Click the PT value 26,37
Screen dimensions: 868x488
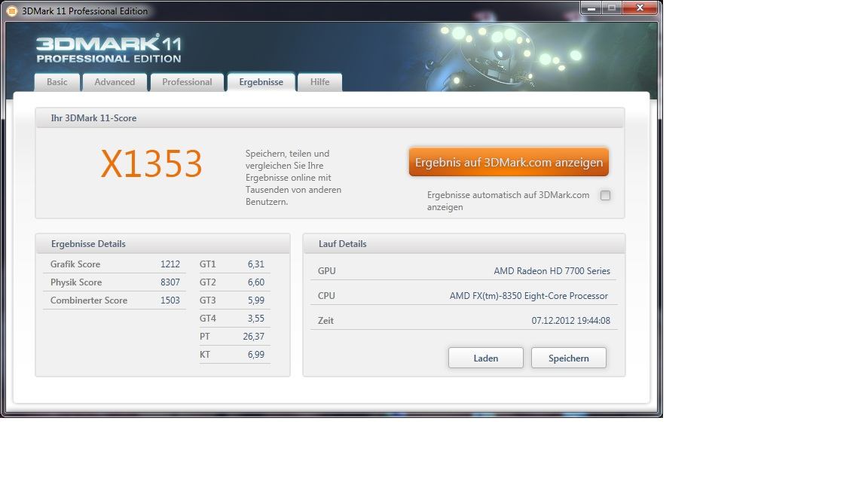[253, 337]
